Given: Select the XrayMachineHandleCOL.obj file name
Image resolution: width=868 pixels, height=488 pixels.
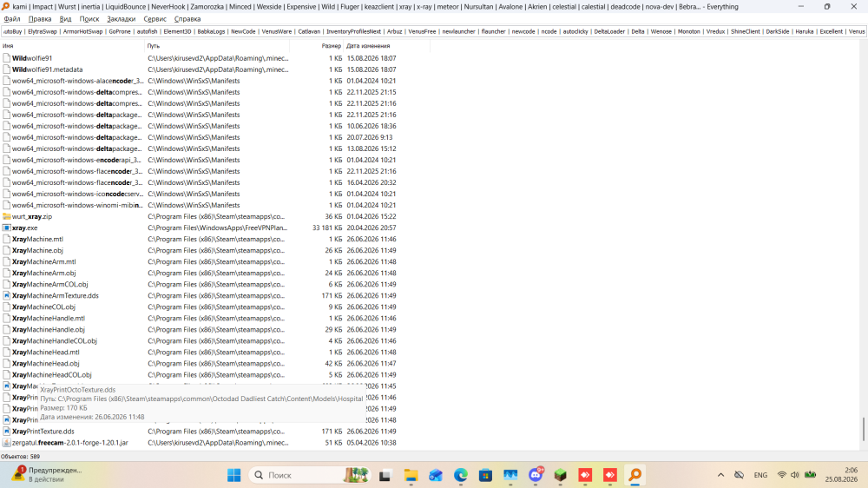Looking at the screenshot, I should 54,341.
